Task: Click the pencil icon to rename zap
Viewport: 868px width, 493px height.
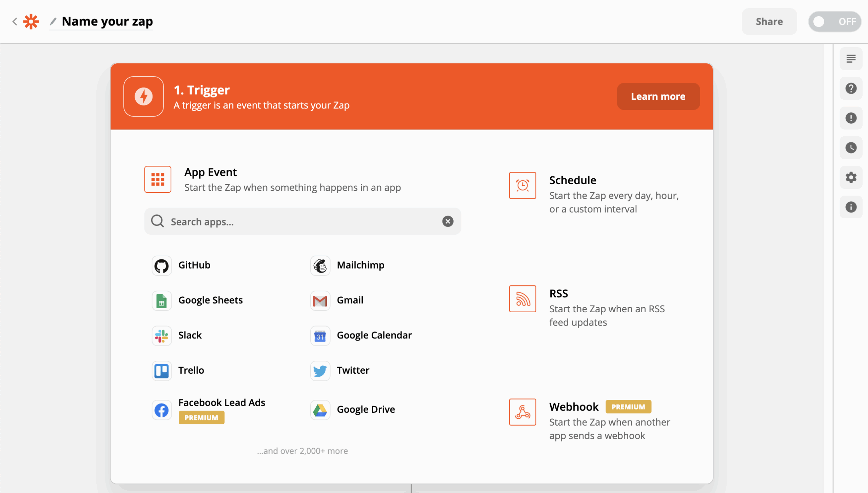Action: click(x=53, y=21)
